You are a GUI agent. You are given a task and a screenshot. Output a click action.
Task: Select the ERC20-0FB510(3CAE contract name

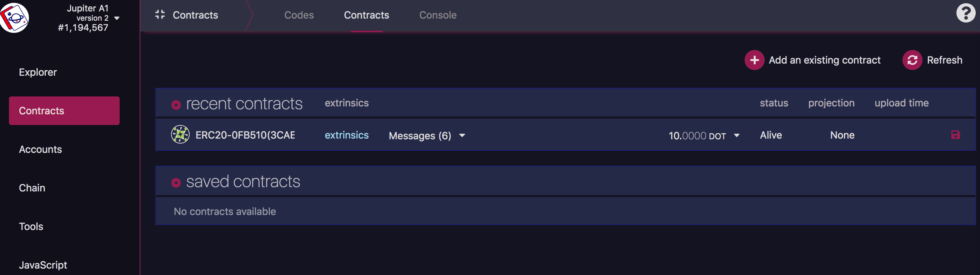(245, 135)
